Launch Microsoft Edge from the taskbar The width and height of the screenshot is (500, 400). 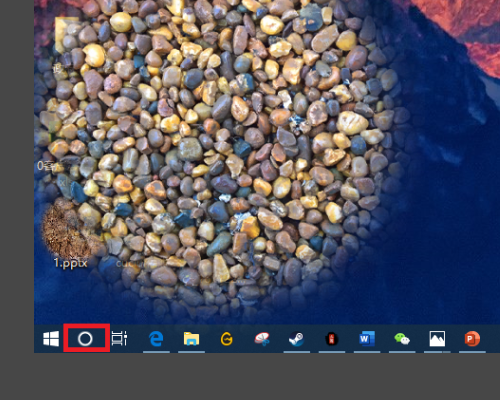click(156, 339)
